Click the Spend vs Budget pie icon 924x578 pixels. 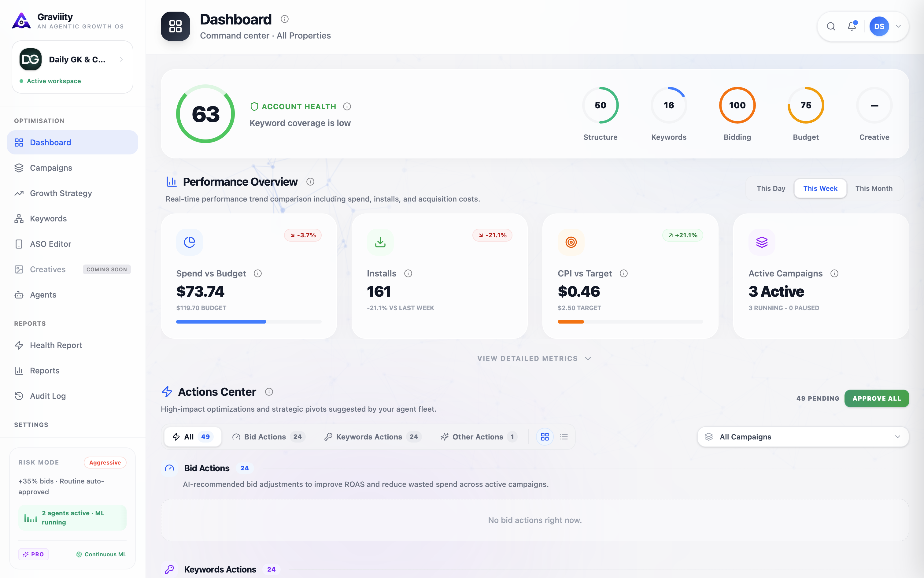tap(190, 242)
